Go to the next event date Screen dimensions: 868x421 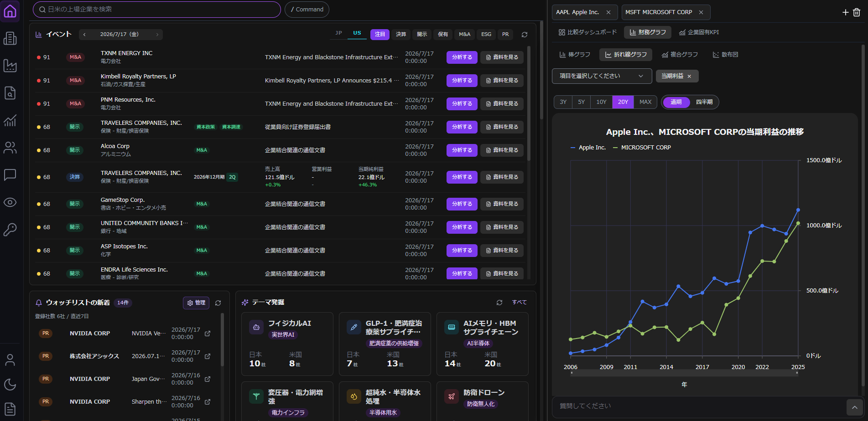[157, 35]
